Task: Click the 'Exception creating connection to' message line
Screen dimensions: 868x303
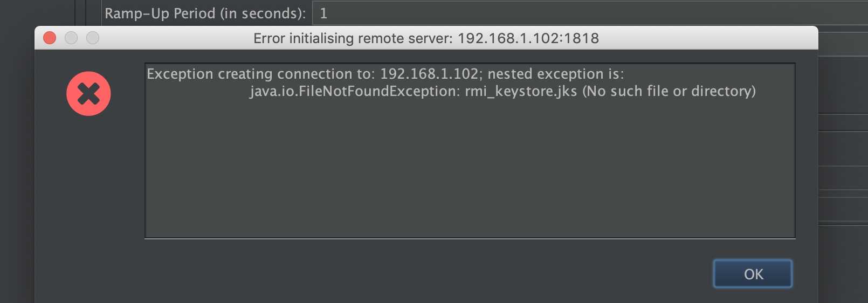Action: [385, 74]
